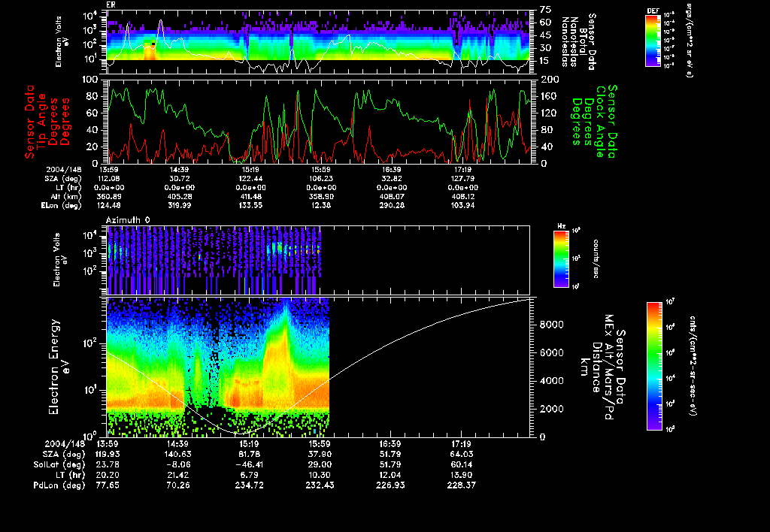Select SZA value 64.03
The width and height of the screenshot is (770, 532).
tap(462, 454)
